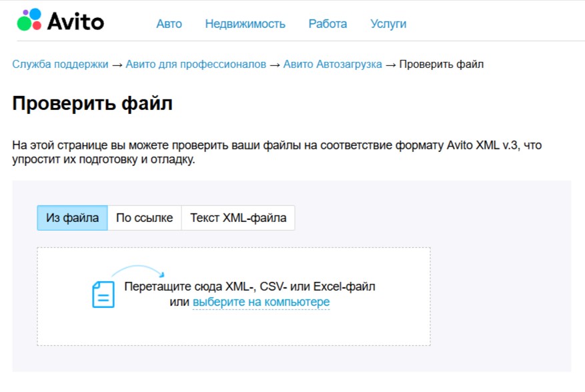The image size is (585, 392).
Task: Click paragraph starting На этой странице
Action: 277,152
